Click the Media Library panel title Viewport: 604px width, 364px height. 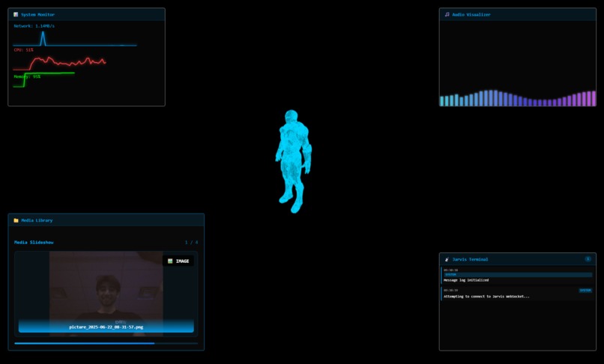pos(37,220)
